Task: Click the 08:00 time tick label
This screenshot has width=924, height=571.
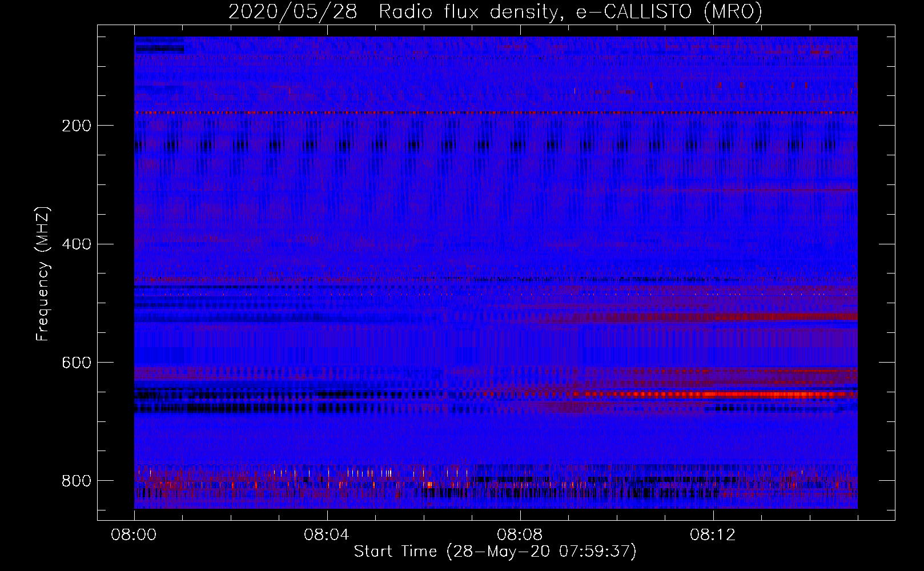Action: coord(134,535)
